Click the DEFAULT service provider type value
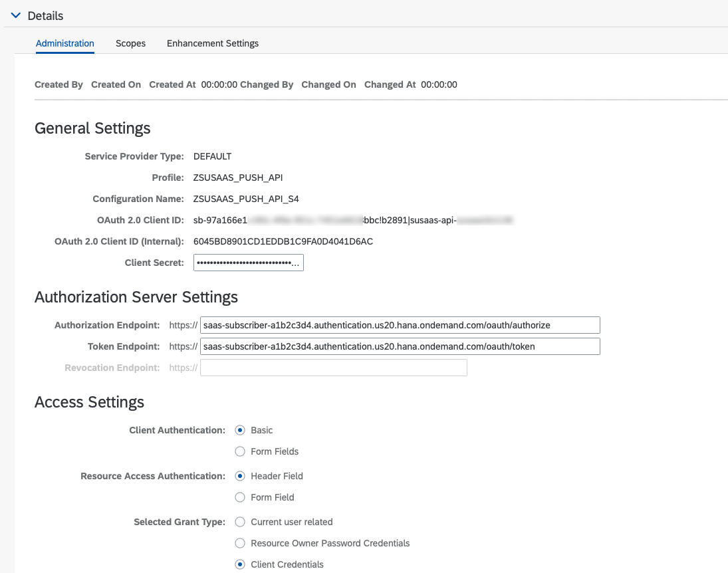 click(212, 156)
